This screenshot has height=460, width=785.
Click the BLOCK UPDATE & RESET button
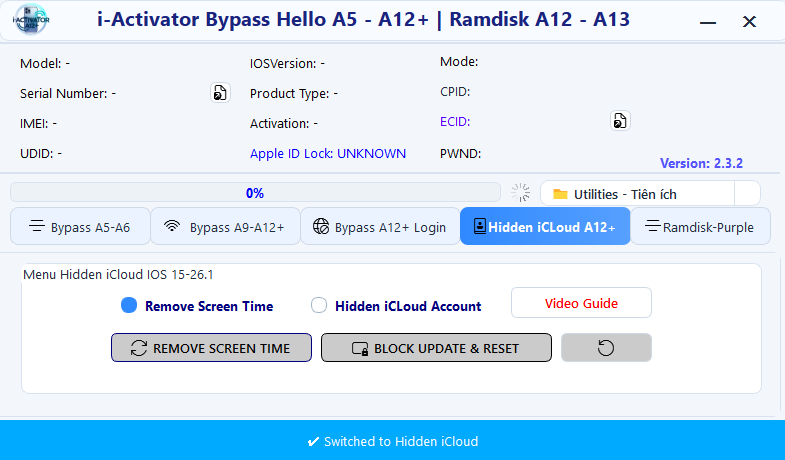(x=437, y=348)
